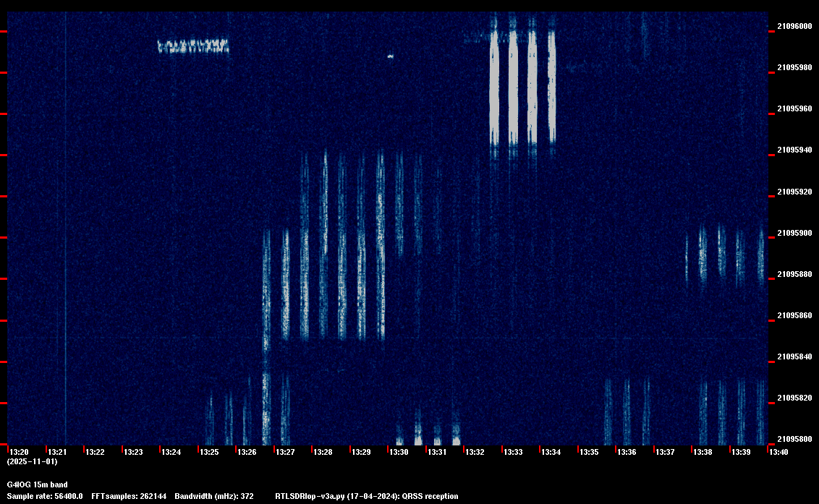Select the 21095880 frequency label
819x504 pixels.
click(795, 274)
